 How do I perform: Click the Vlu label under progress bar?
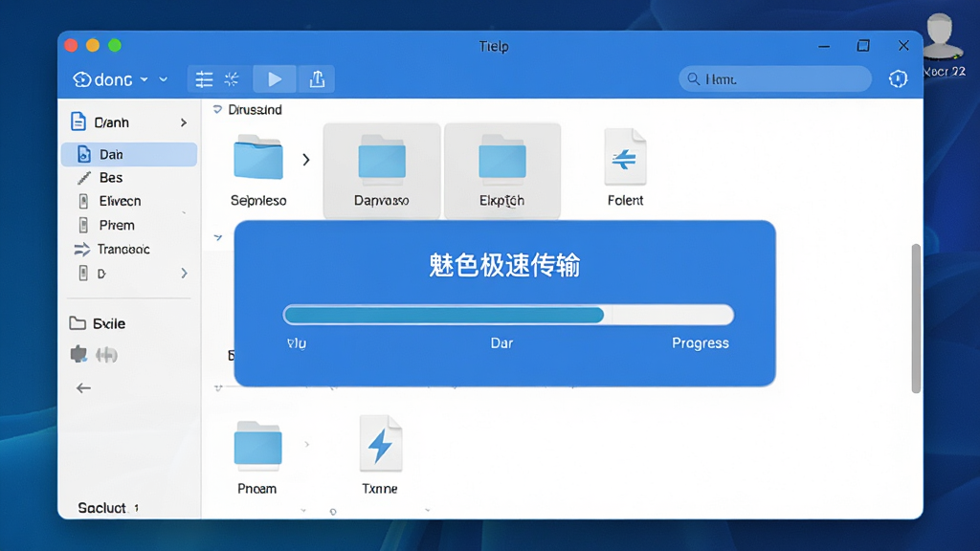pos(297,343)
